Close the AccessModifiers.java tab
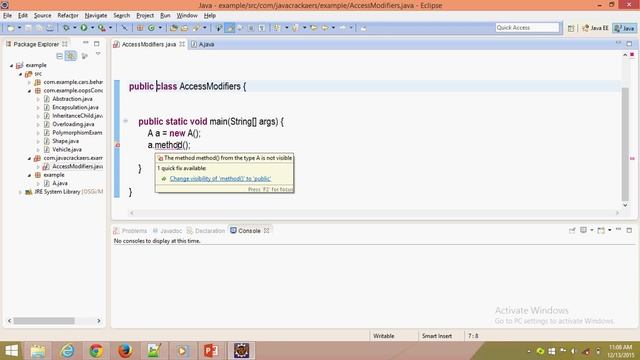 182,44
